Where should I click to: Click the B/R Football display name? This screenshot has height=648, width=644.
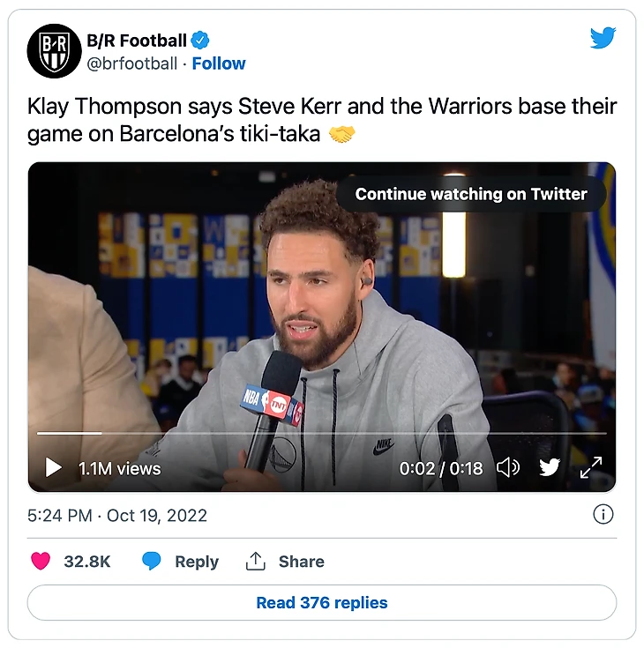[137, 41]
